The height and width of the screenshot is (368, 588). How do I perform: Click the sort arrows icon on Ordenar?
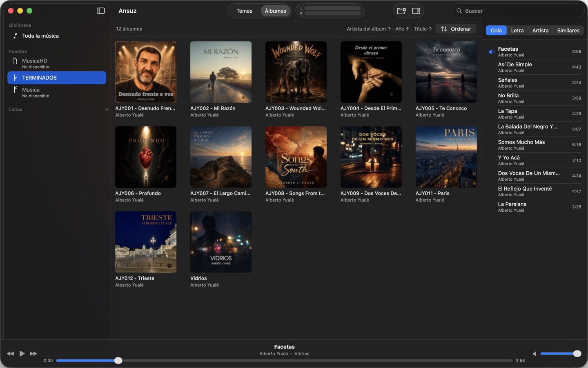(x=444, y=29)
